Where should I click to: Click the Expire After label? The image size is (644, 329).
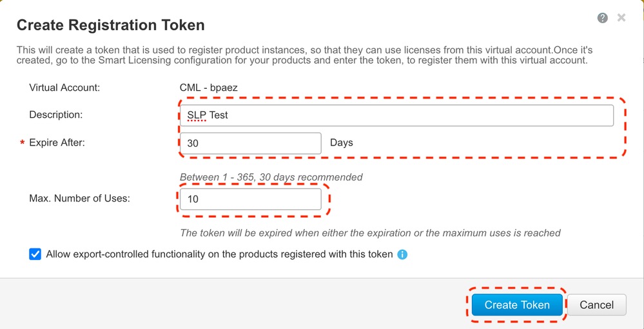pyautogui.click(x=57, y=143)
